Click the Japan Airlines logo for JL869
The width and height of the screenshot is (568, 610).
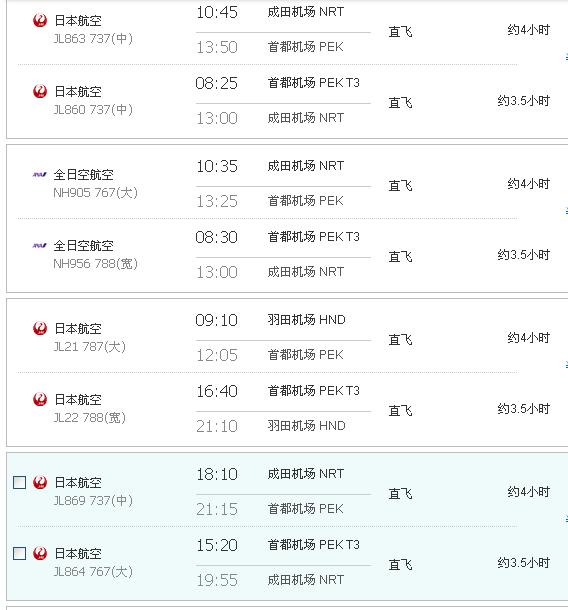[x=40, y=482]
